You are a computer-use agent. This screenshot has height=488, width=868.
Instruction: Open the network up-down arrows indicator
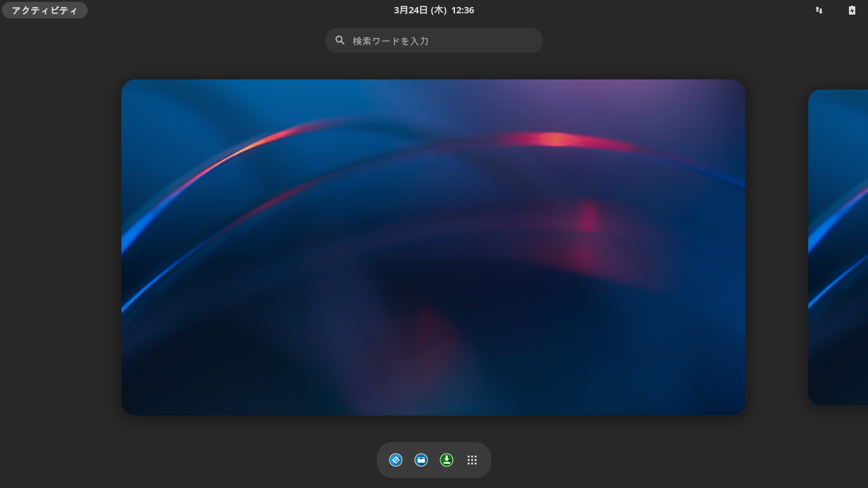(x=819, y=10)
